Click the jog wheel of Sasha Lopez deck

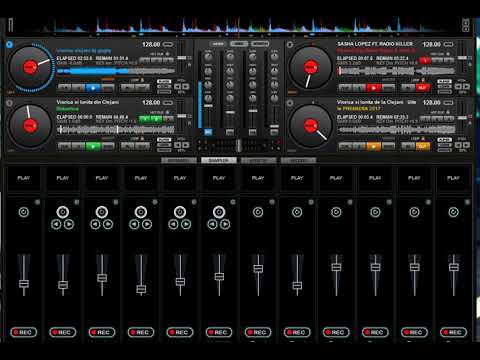310,67
